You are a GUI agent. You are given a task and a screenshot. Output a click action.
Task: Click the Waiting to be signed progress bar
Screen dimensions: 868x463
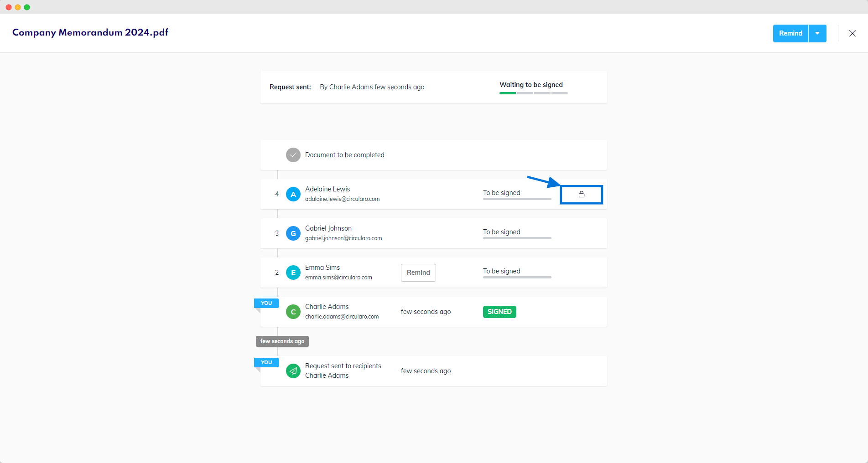coord(533,93)
